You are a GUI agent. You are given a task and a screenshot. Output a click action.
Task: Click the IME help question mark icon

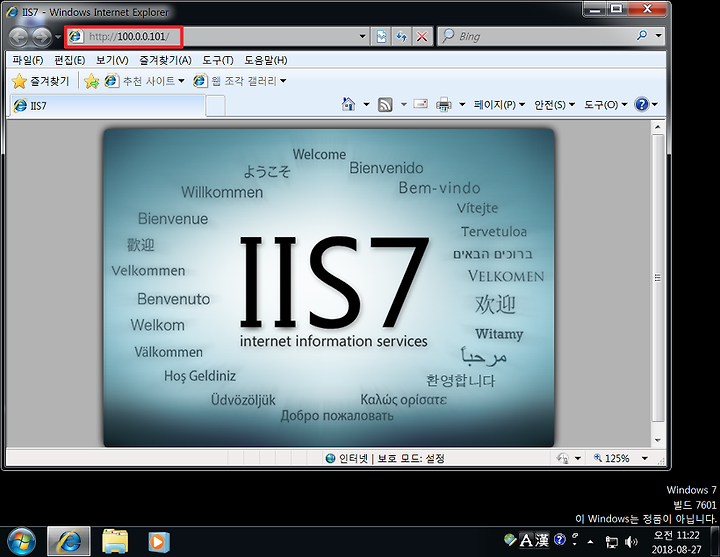560,539
